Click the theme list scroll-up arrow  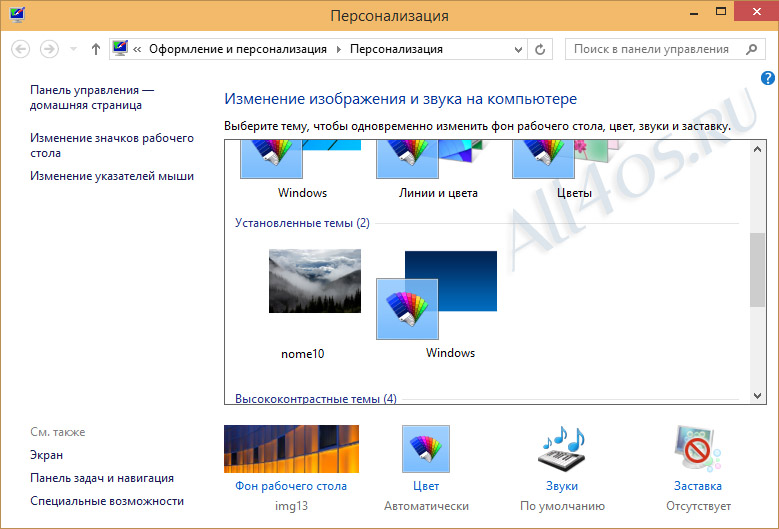[757, 149]
